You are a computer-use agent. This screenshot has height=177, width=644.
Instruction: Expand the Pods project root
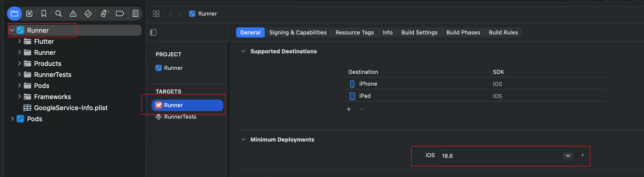[x=12, y=119]
